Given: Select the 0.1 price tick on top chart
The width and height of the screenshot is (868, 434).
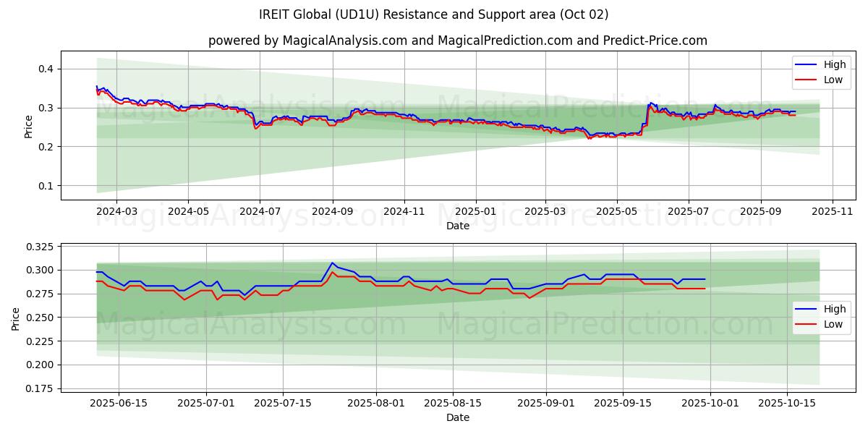Looking at the screenshot, I should pyautogui.click(x=45, y=186).
